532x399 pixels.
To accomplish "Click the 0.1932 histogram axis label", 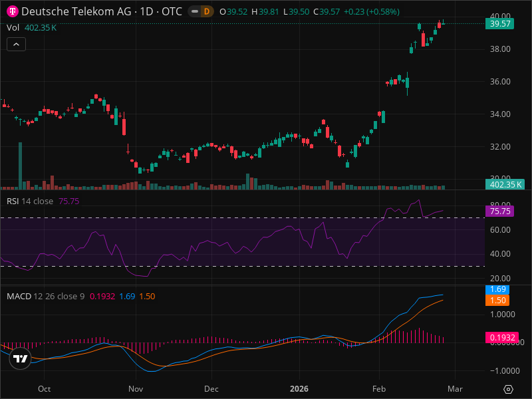I will point(502,338).
